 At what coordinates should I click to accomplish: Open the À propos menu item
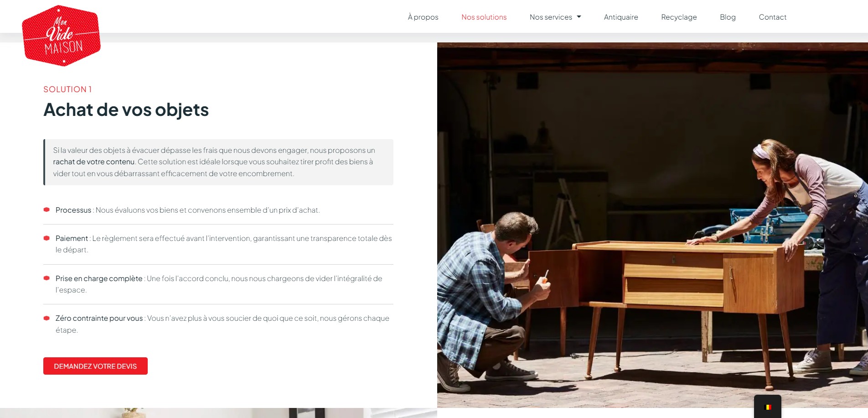click(423, 17)
